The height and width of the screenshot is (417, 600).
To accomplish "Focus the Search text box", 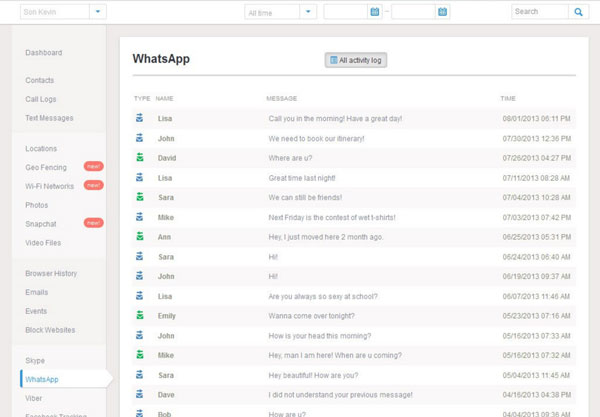I will [x=540, y=12].
